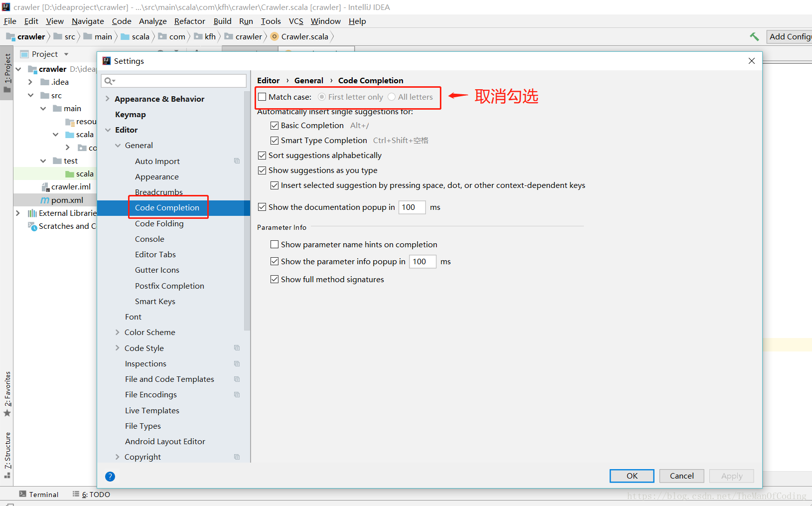Open the Live Templates settings page
The width and height of the screenshot is (812, 506).
(152, 410)
